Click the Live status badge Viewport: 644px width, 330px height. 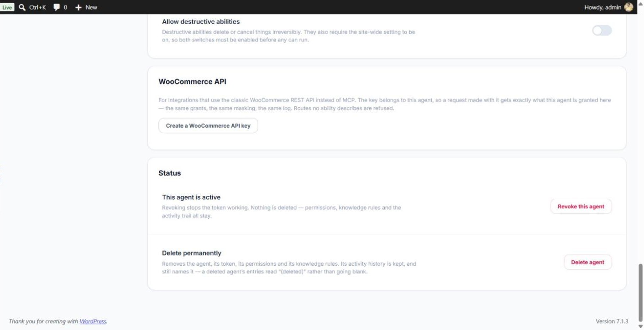[x=7, y=7]
